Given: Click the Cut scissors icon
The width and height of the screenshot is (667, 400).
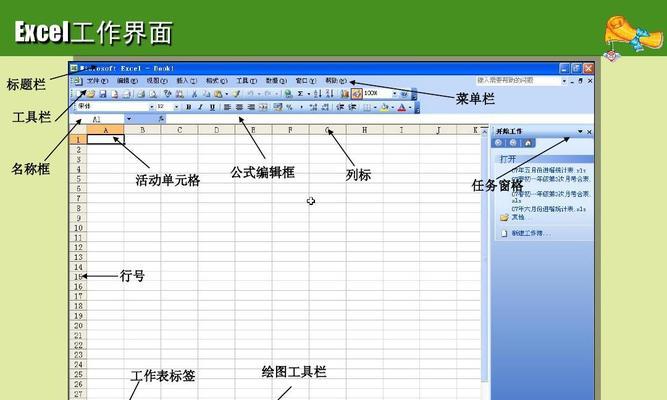Looking at the screenshot, I should point(194,94).
